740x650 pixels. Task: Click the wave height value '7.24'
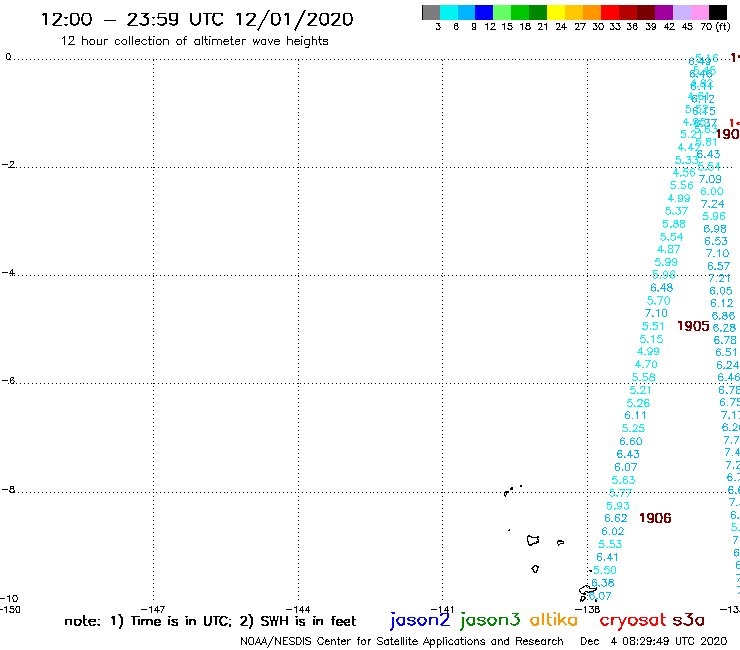pos(713,204)
